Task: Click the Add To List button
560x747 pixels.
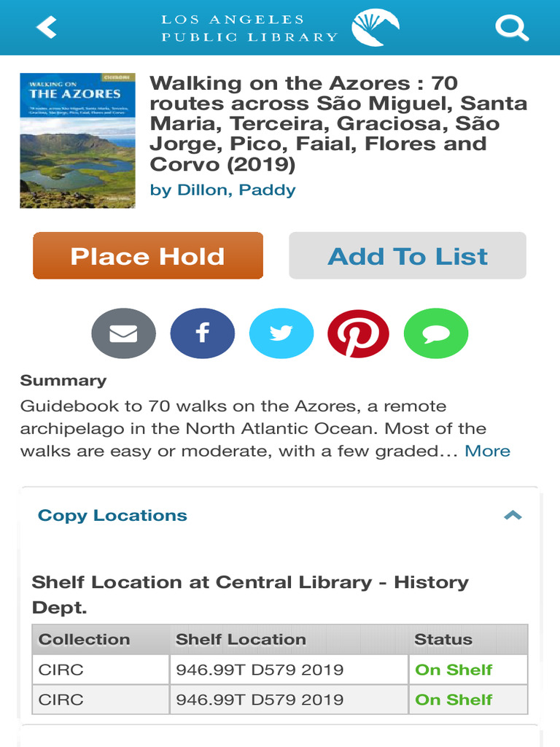Action: coord(408,256)
